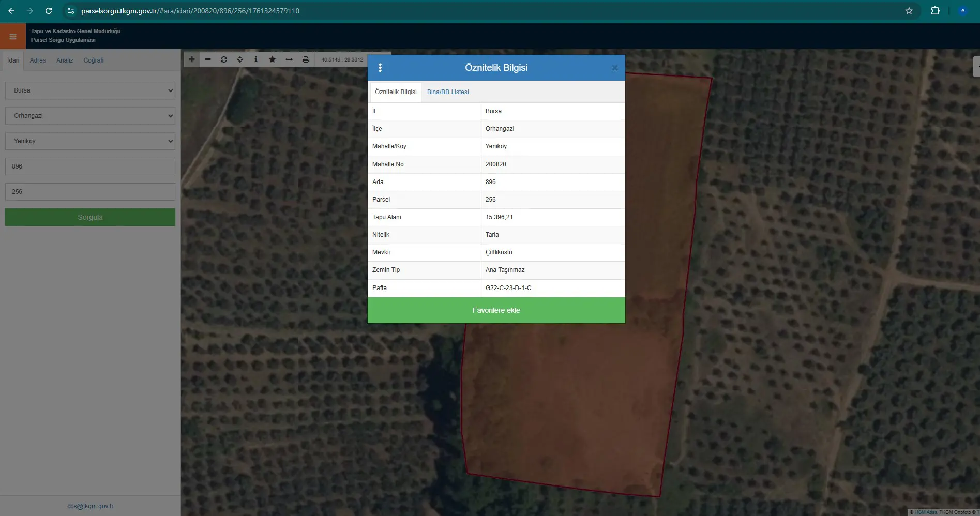The image size is (980, 516).
Task: Print the map view
Action: 306,59
